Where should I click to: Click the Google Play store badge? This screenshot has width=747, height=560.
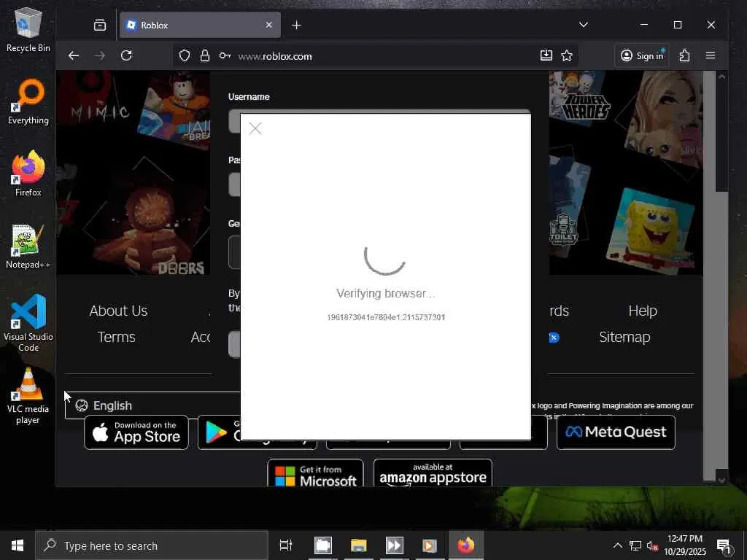pyautogui.click(x=219, y=432)
